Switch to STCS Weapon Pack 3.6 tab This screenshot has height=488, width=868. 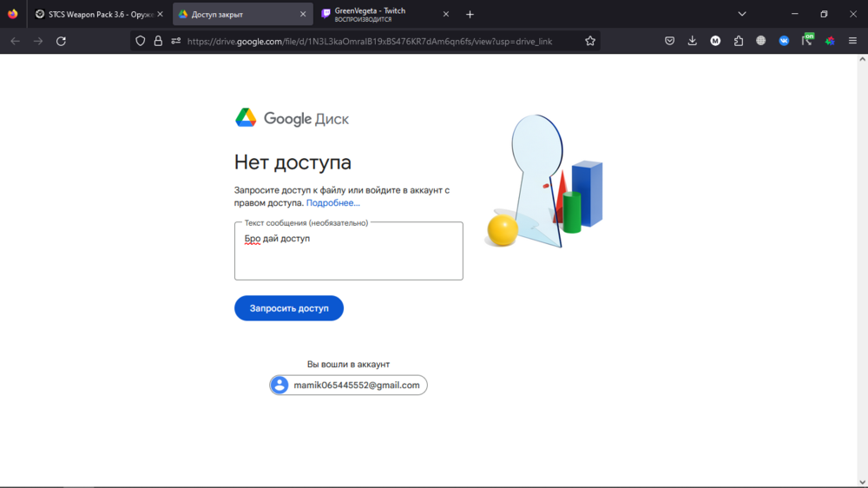(94, 14)
